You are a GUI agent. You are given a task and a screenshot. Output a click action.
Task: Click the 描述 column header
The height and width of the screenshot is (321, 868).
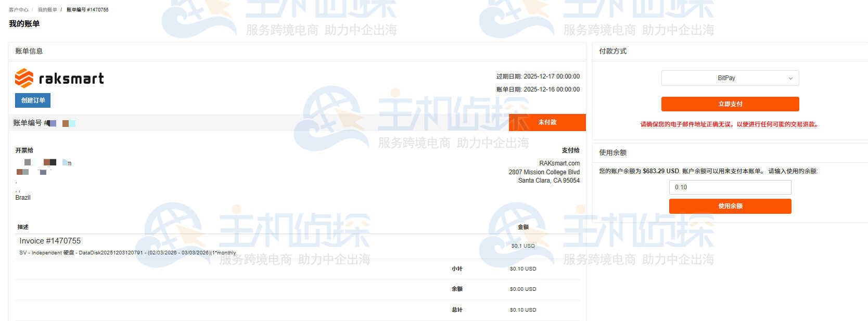tap(23, 227)
